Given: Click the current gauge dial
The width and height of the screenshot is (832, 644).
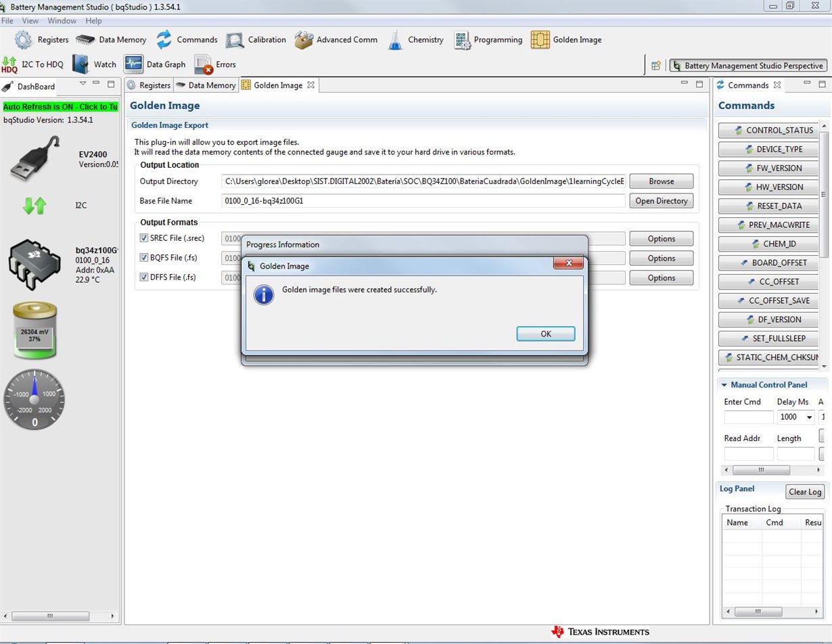Looking at the screenshot, I should click(34, 400).
